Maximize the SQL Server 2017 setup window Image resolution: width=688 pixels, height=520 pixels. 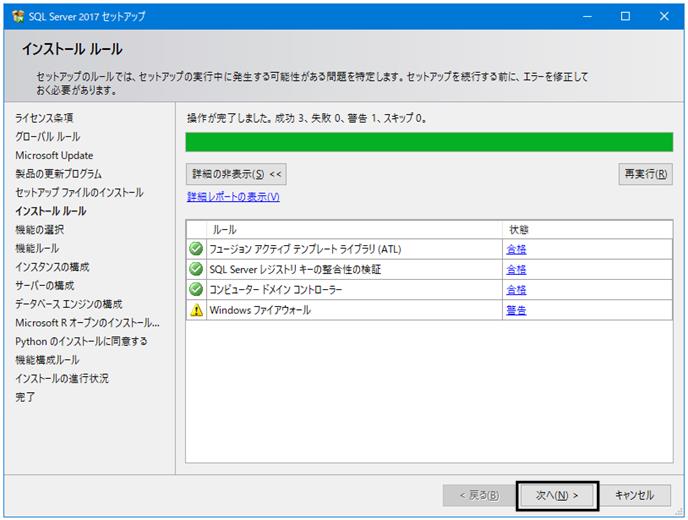coord(625,17)
